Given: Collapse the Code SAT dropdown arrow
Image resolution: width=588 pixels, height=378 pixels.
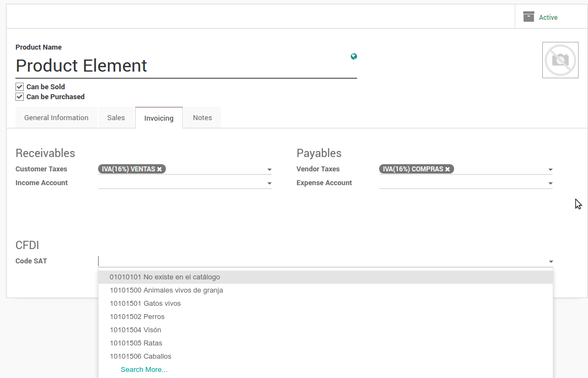Looking at the screenshot, I should [551, 262].
